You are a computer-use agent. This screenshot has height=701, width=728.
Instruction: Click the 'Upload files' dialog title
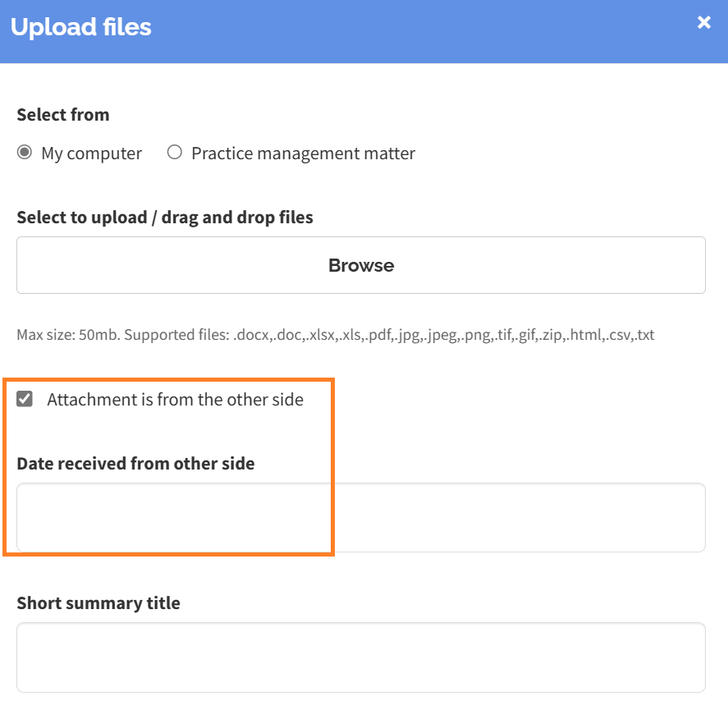click(80, 27)
